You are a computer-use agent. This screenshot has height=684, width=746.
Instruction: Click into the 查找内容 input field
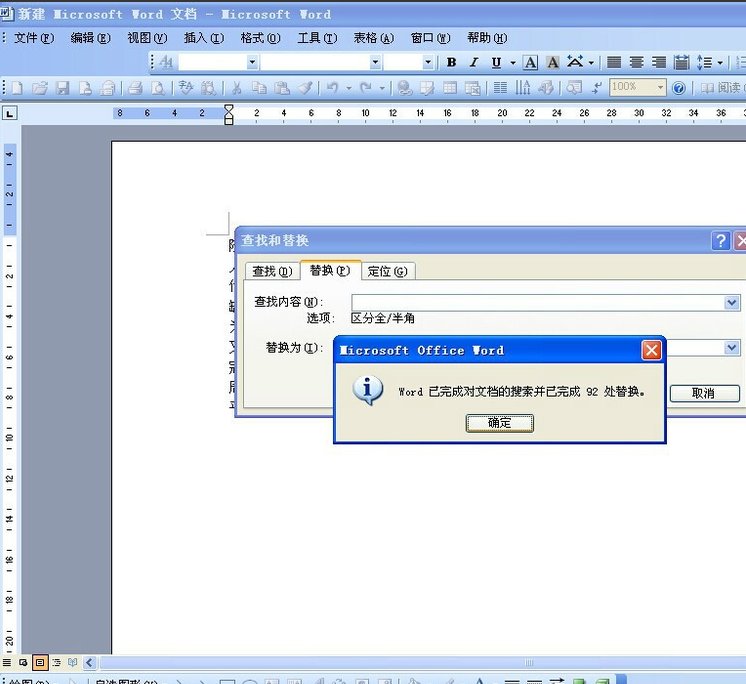(x=538, y=303)
